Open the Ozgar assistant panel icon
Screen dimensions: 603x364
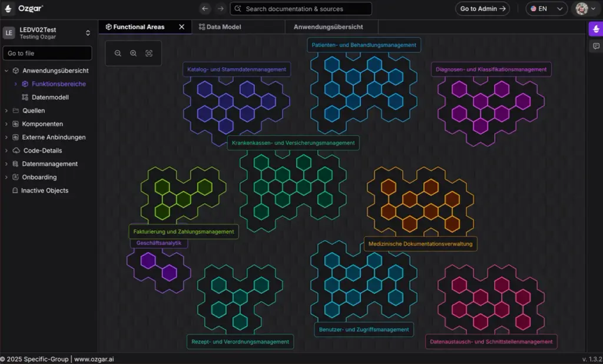[x=595, y=29]
